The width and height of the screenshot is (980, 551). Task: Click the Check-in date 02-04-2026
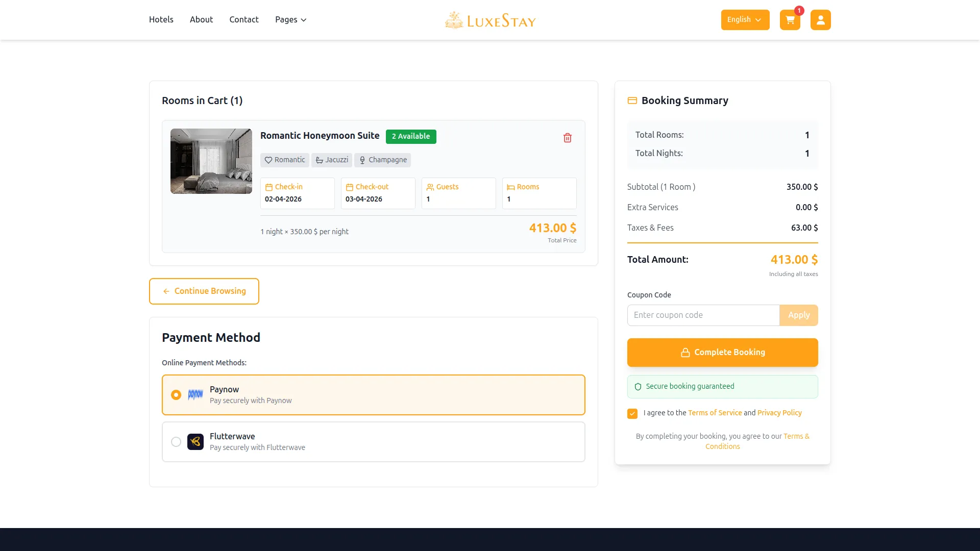(283, 199)
